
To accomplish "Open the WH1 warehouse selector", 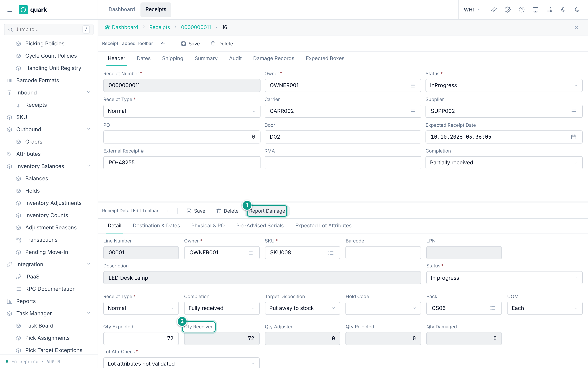I will tap(472, 10).
